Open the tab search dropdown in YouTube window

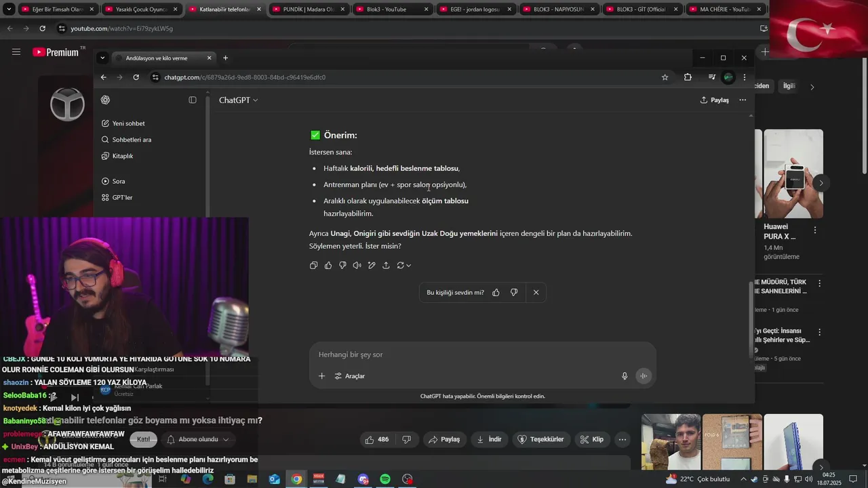click(x=8, y=9)
